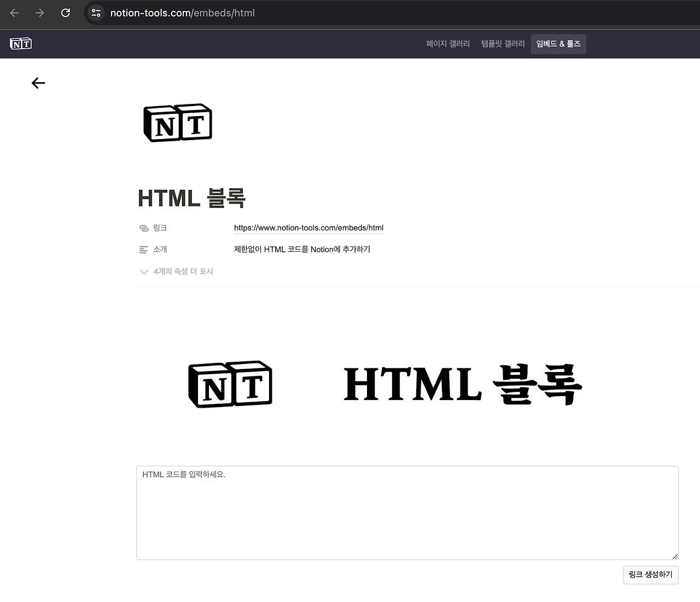
Task: Click the large NT blocks banner logo
Action: [x=230, y=384]
